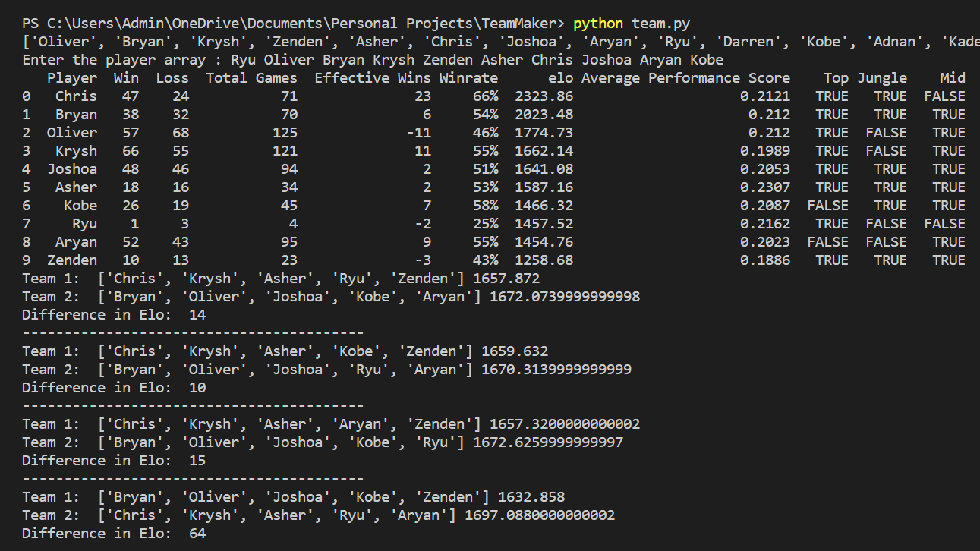Click the 'elo' column header
980x551 pixels.
[561, 78]
